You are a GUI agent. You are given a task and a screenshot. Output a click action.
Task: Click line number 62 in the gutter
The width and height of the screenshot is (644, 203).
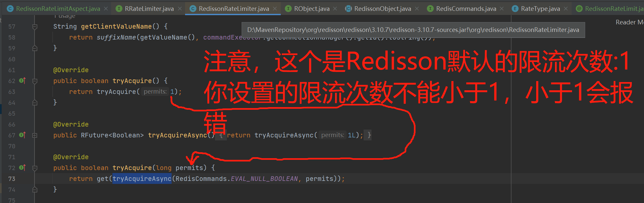pyautogui.click(x=12, y=81)
